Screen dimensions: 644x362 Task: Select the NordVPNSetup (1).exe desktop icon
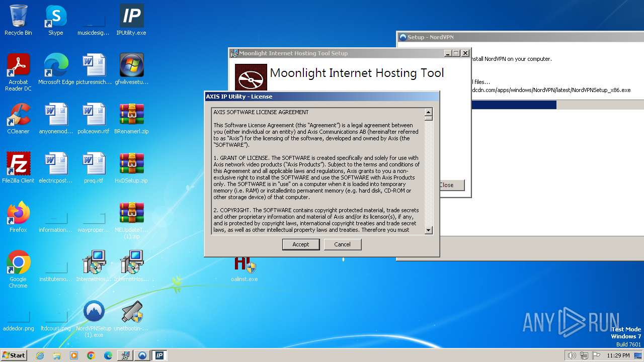tap(94, 319)
